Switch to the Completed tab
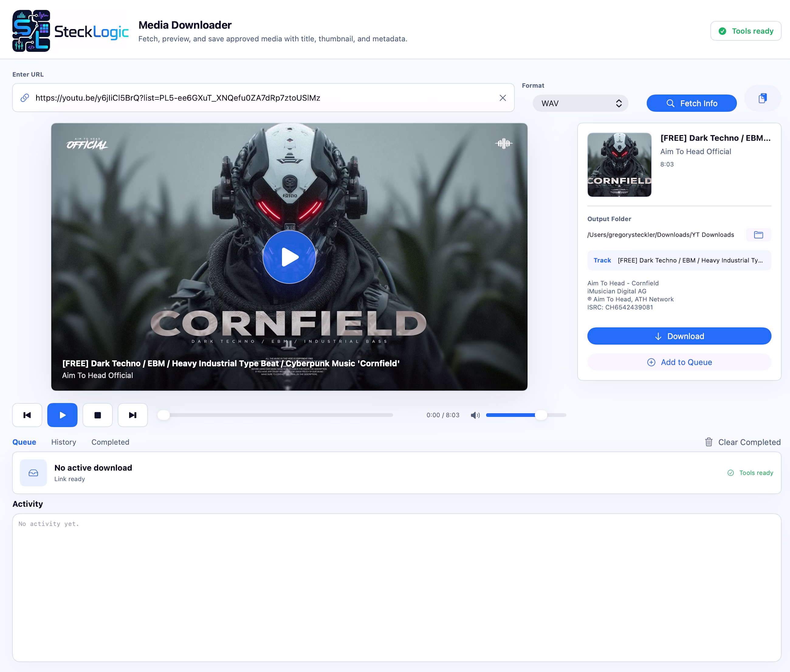The image size is (790, 672). 111,442
